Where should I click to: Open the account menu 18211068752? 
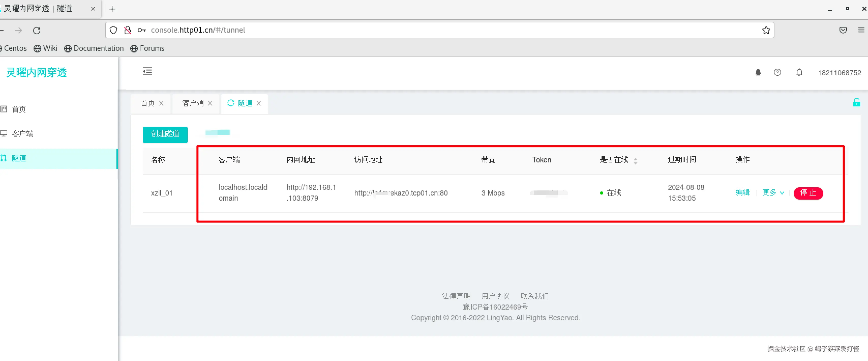point(839,73)
